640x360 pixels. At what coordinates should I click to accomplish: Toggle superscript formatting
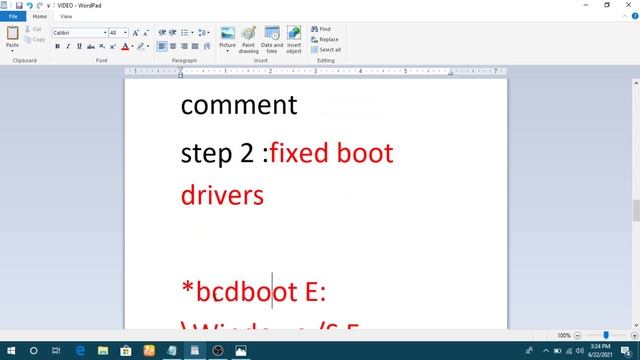113,46
